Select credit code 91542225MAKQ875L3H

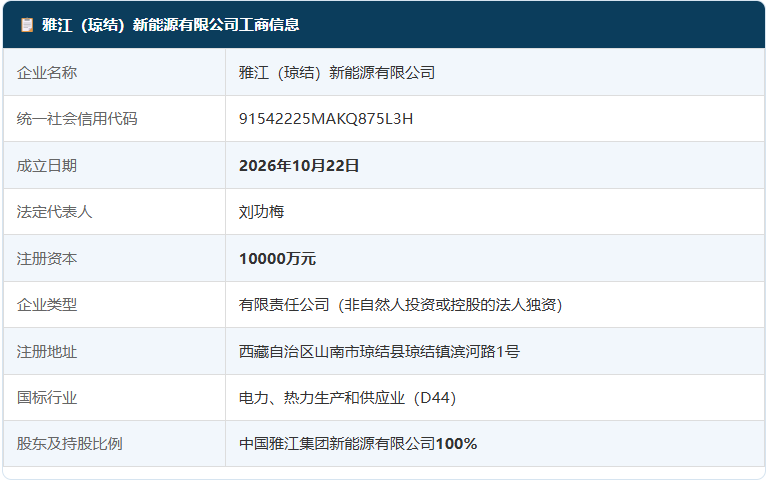tap(326, 119)
